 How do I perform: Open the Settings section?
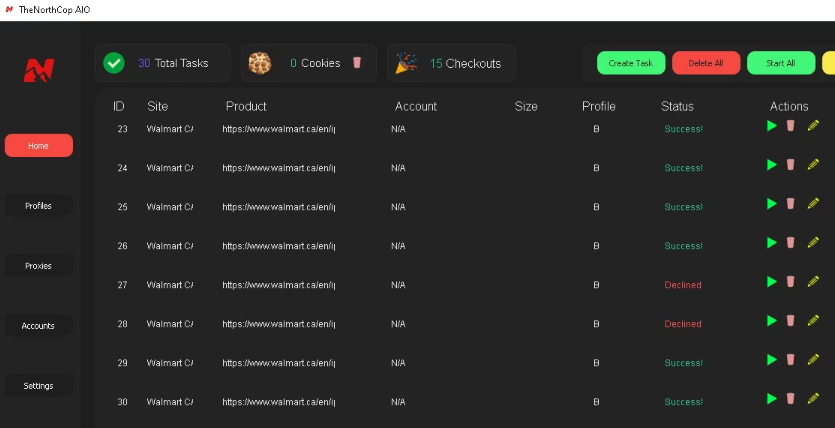tap(39, 386)
